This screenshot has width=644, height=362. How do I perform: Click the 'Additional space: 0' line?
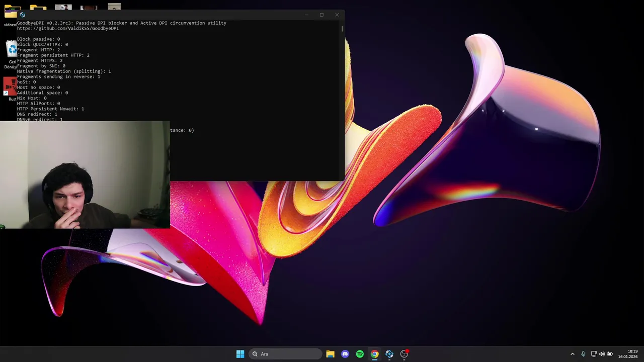(42, 93)
